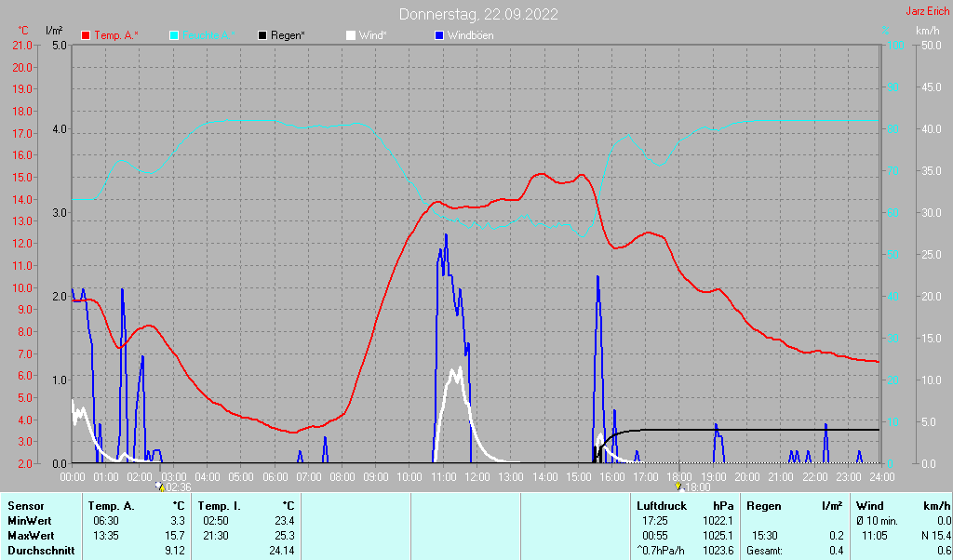953x560 pixels.
Task: Select the 'Windböen' legend label
Action: (470, 36)
